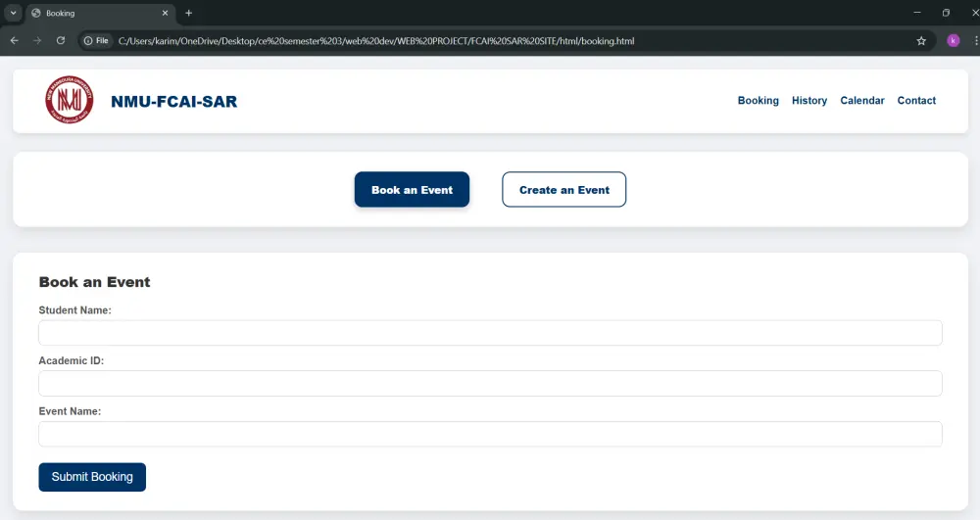Click the NMU university logo
Viewport: 980px width, 520px height.
pyautogui.click(x=70, y=100)
